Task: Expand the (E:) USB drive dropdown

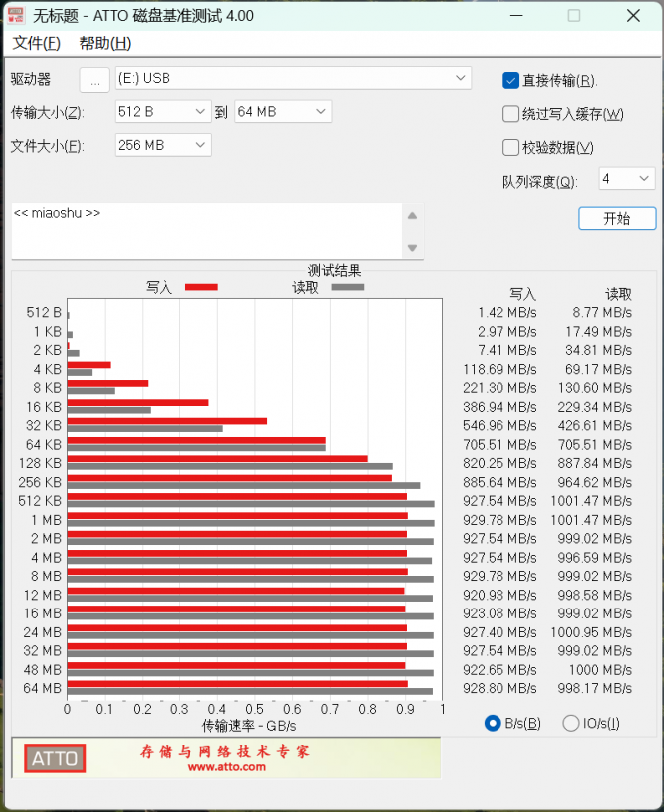Action: (293, 78)
